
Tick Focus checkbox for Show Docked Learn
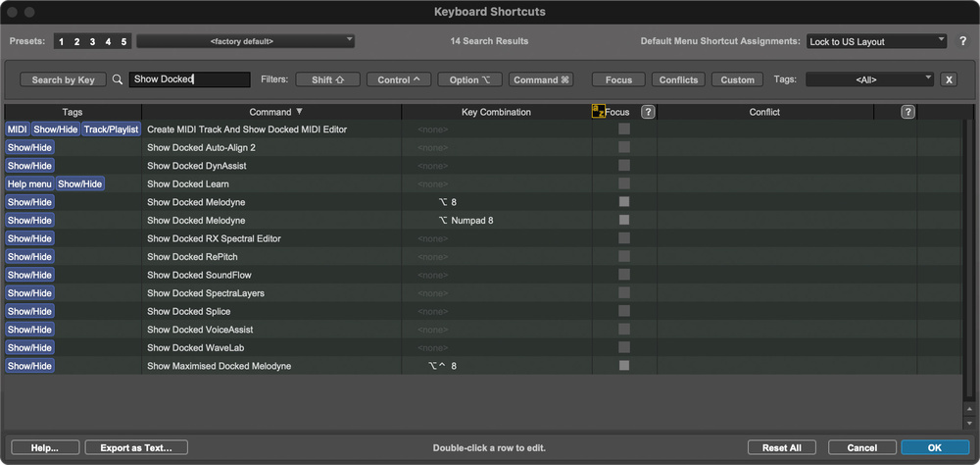(x=623, y=183)
